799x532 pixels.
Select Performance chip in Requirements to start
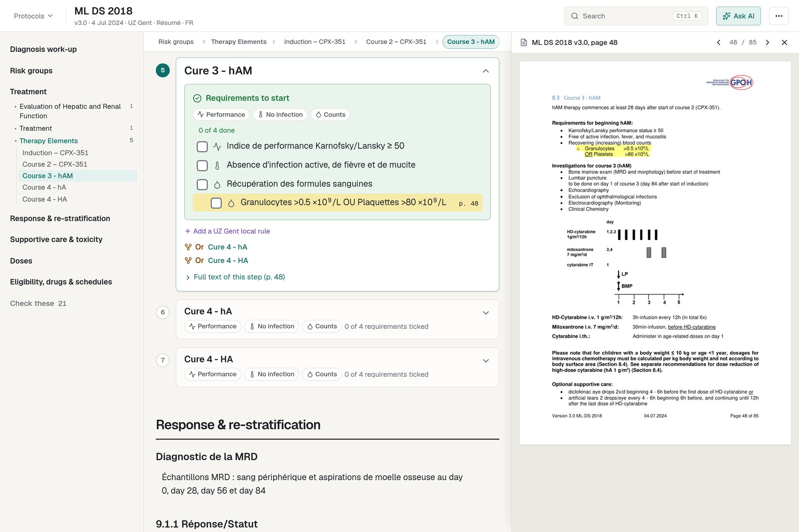tap(221, 114)
